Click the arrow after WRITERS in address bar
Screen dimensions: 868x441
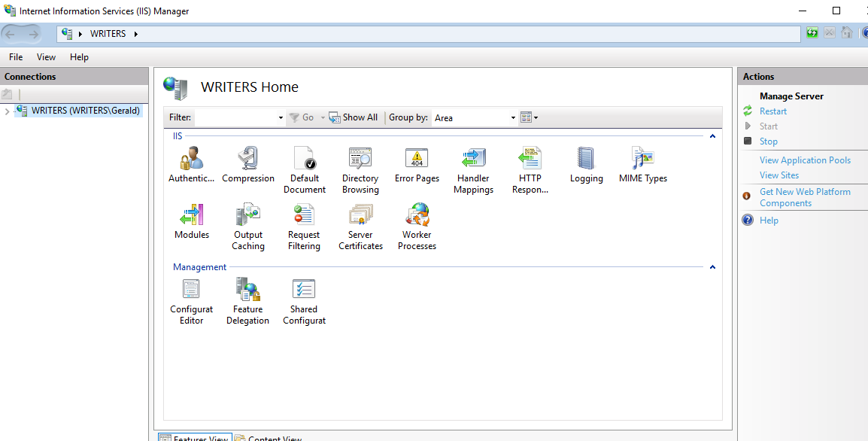pos(135,34)
